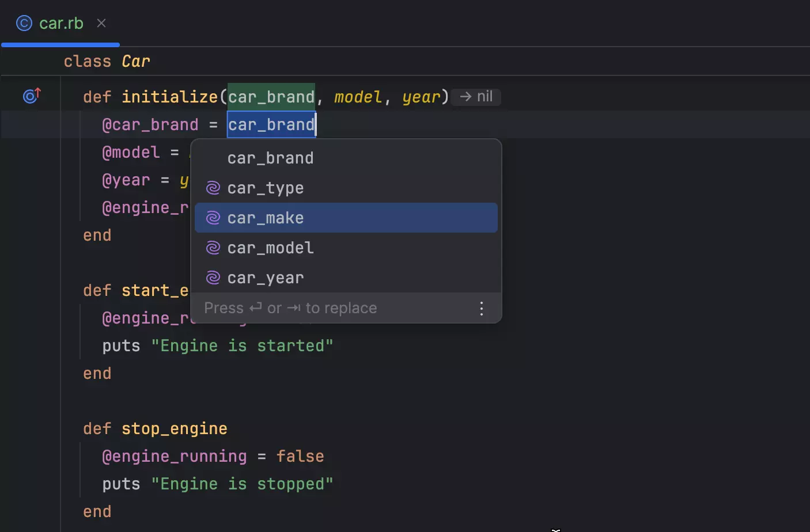The height and width of the screenshot is (532, 810).
Task: Click the AI swirl icon beside car_year suggestion
Action: point(213,277)
